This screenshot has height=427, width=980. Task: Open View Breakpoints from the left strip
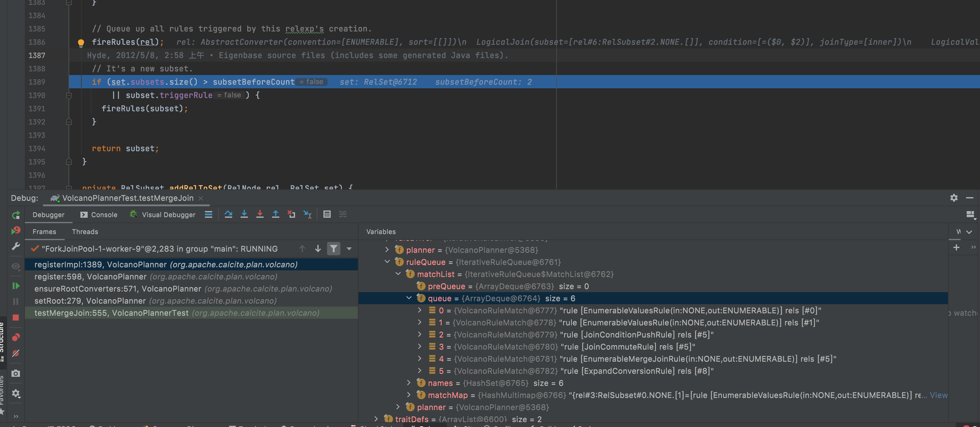click(x=16, y=337)
